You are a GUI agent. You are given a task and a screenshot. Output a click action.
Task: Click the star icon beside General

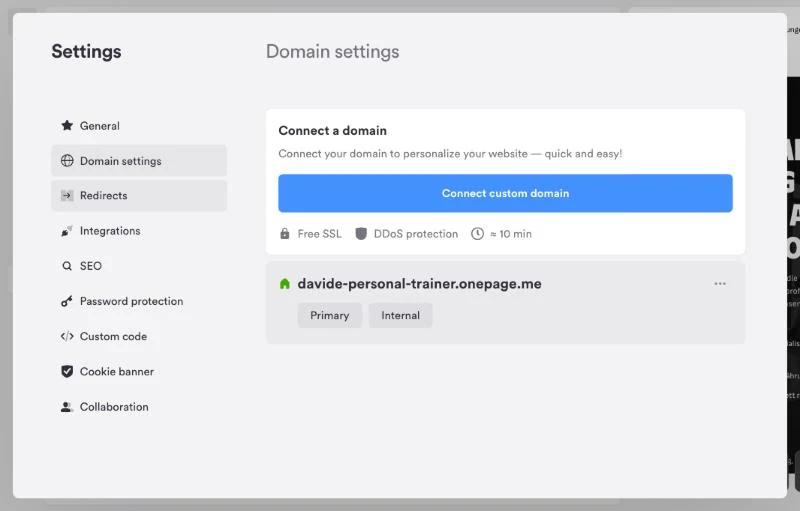(67, 125)
